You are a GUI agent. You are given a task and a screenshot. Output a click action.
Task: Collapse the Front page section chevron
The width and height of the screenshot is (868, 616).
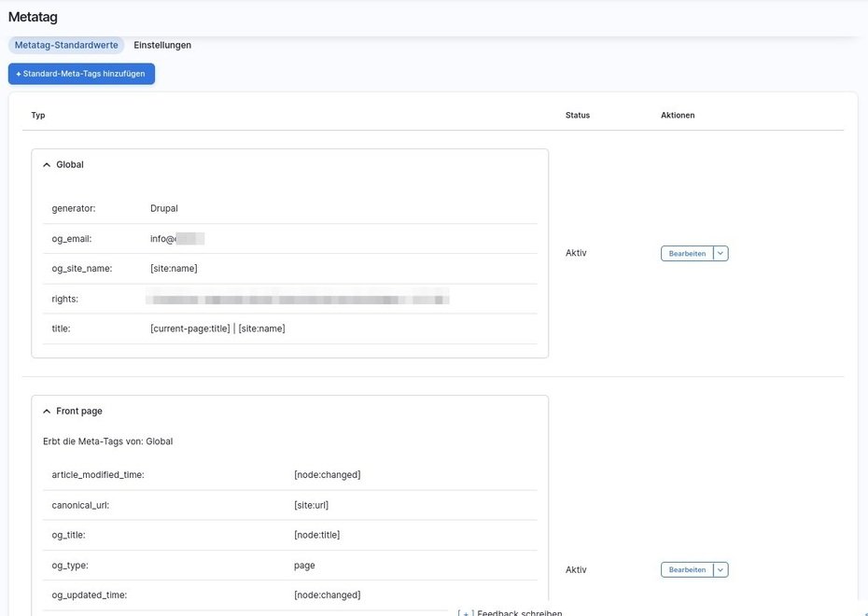coord(47,411)
